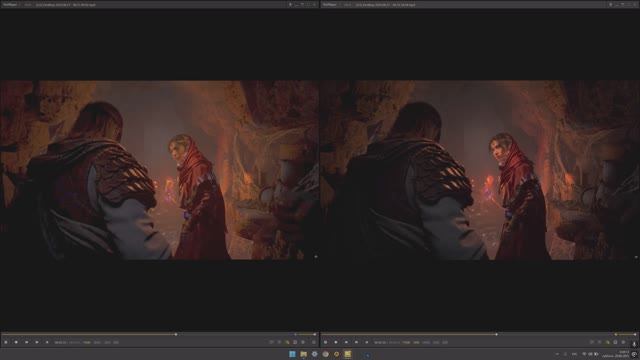
Task: Click the open-file eject button in left player
Action: pyautogui.click(x=47, y=342)
